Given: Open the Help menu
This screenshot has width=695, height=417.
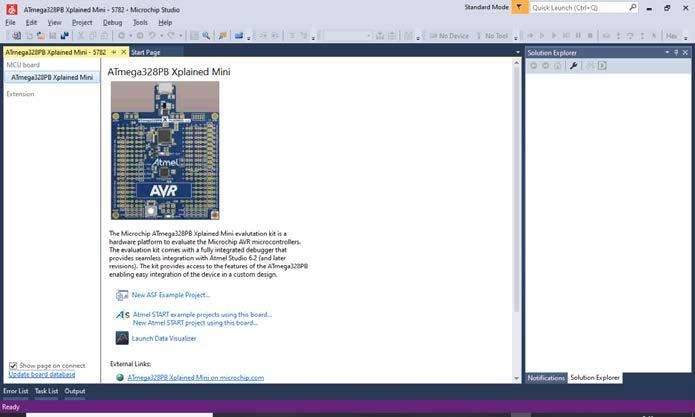Looking at the screenshot, I should point(165,23).
